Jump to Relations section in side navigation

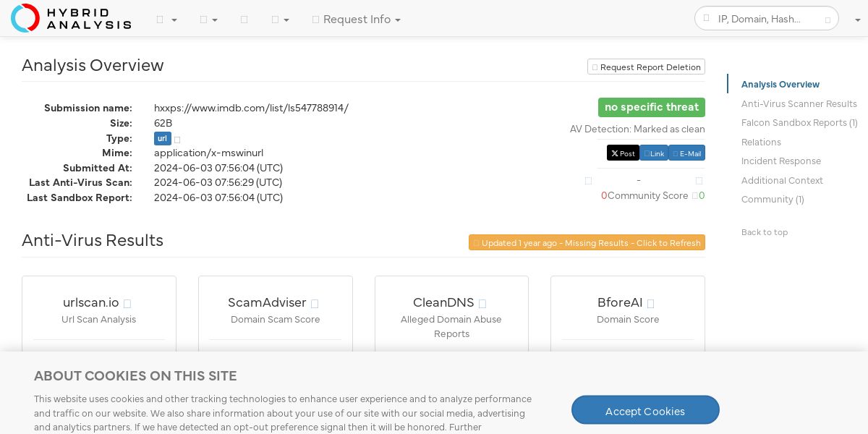[x=761, y=142]
